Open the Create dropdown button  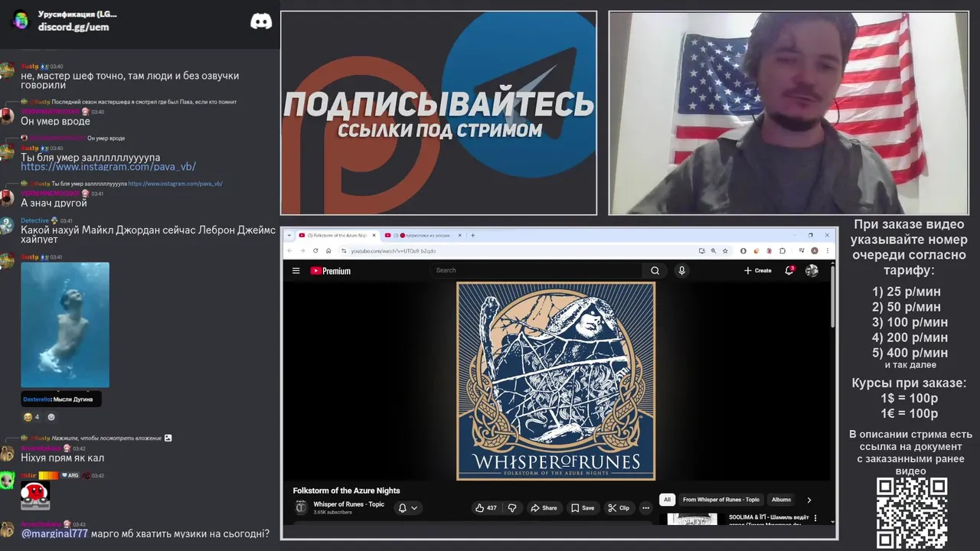tap(758, 270)
